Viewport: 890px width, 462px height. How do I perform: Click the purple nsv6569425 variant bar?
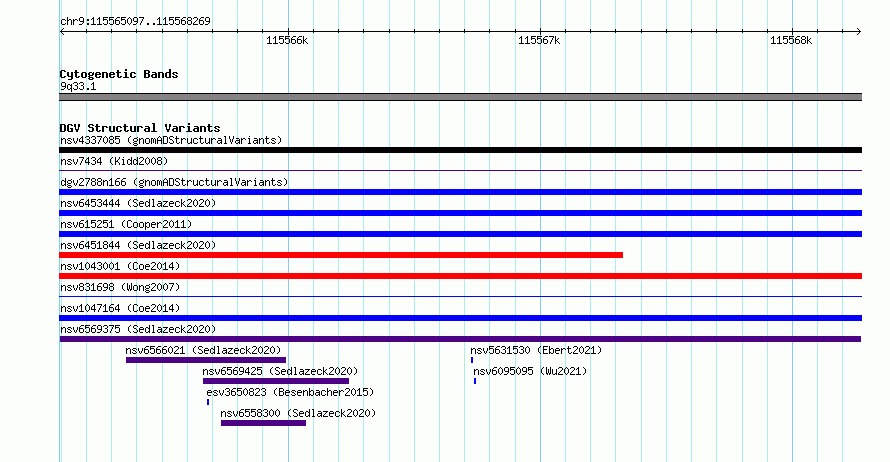(x=276, y=381)
